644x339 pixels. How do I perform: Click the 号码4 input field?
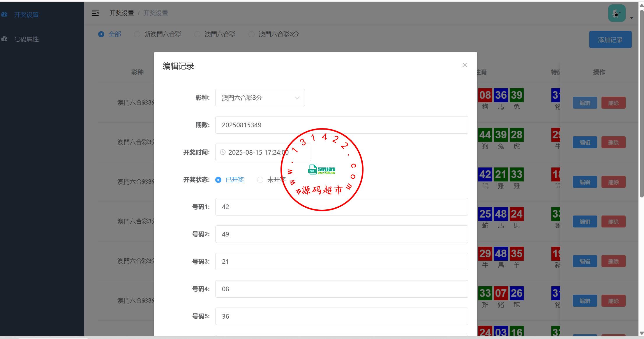[x=342, y=289]
